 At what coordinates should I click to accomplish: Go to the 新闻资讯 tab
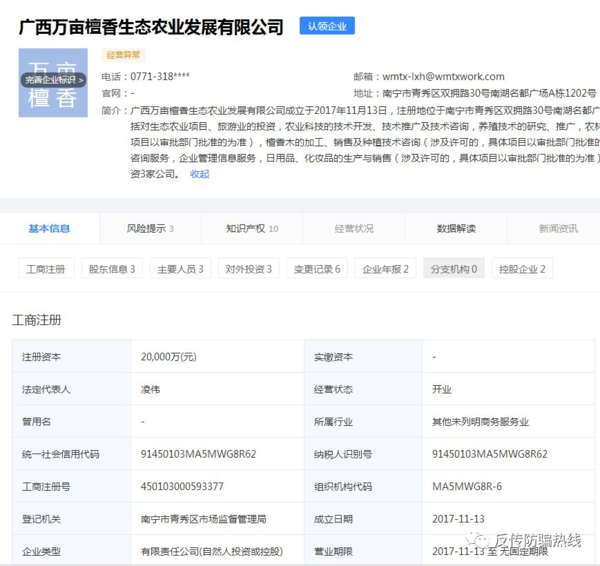coord(558,228)
